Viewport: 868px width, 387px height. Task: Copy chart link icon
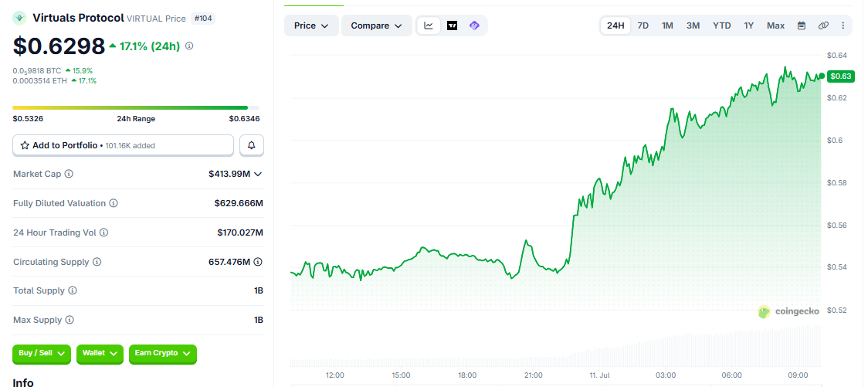823,25
